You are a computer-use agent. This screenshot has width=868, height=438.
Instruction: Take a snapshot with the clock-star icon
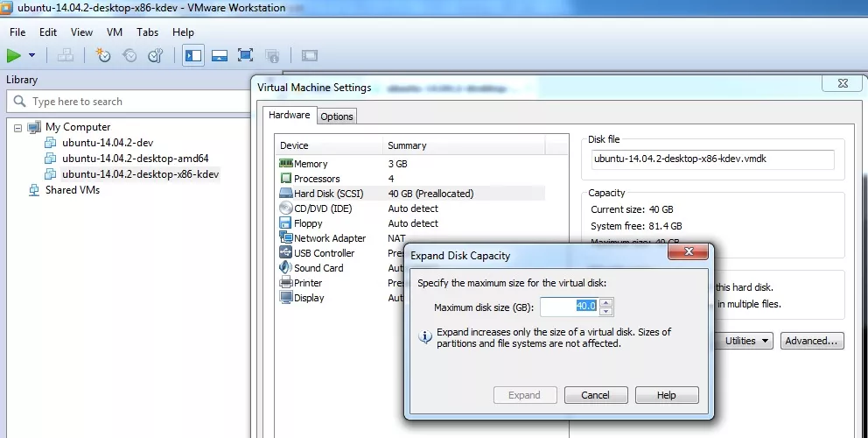click(x=103, y=55)
